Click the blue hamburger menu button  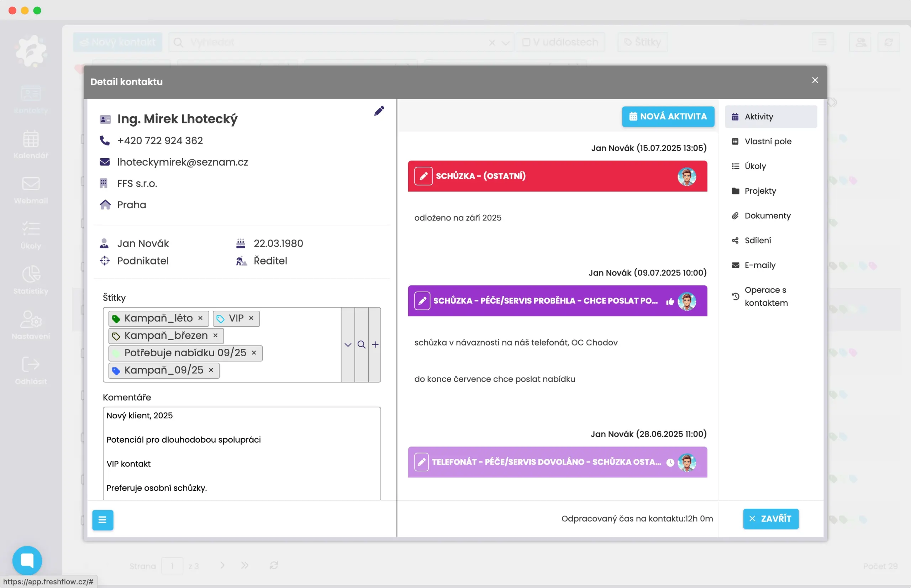tap(102, 520)
